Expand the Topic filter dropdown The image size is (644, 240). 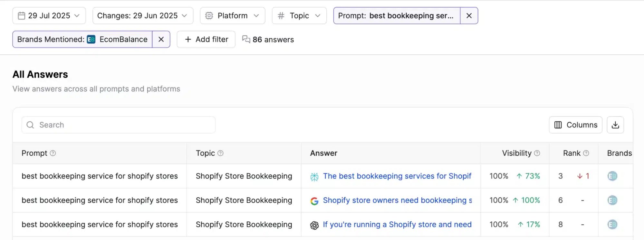[299, 15]
